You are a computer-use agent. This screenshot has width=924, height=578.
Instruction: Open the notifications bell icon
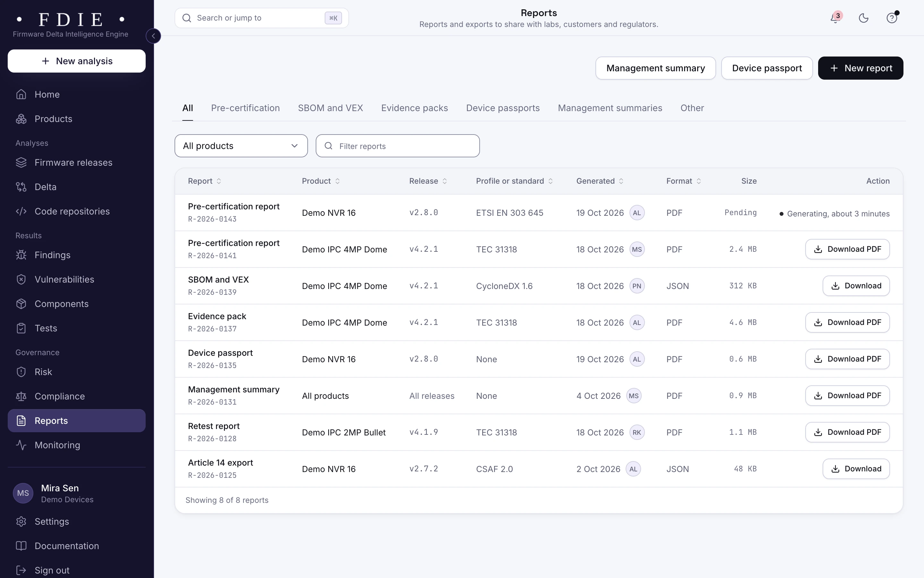(x=835, y=18)
